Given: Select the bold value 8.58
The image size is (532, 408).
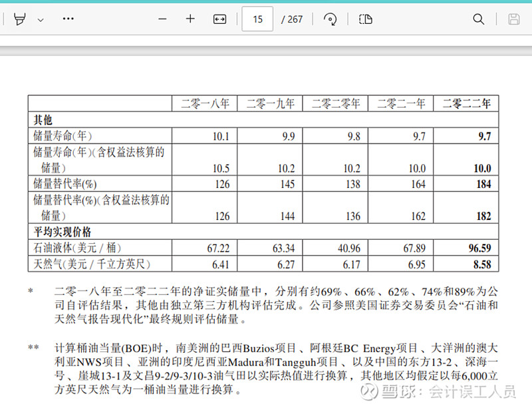Looking at the screenshot, I should 482,264.
